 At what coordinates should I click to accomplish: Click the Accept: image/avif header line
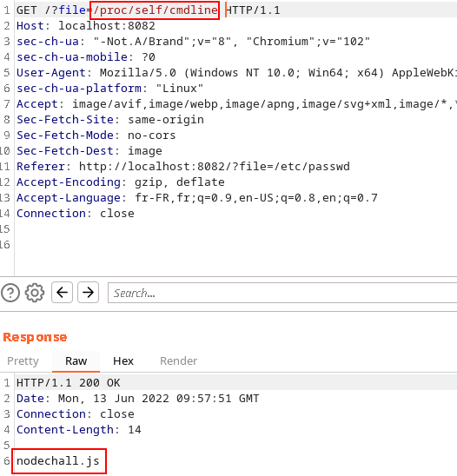click(236, 104)
